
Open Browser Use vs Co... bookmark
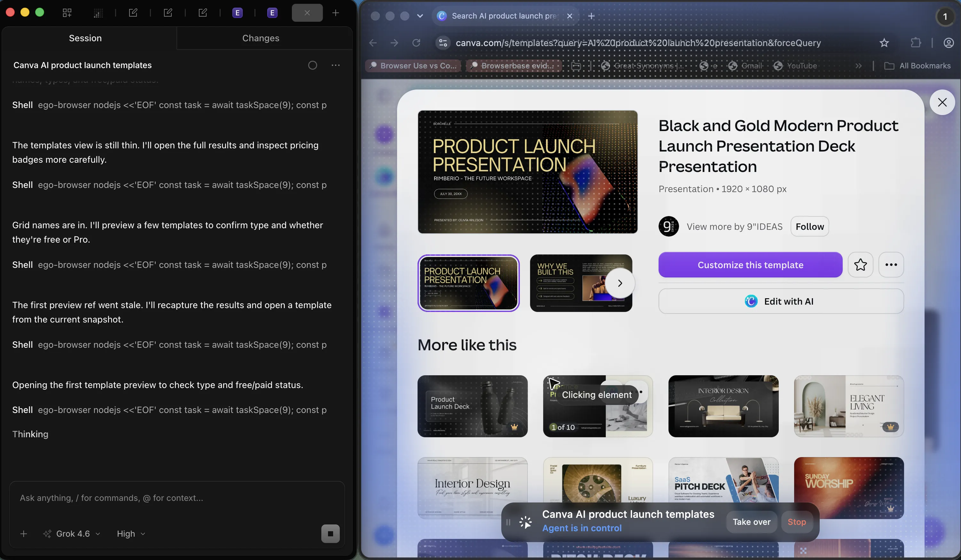pos(413,66)
